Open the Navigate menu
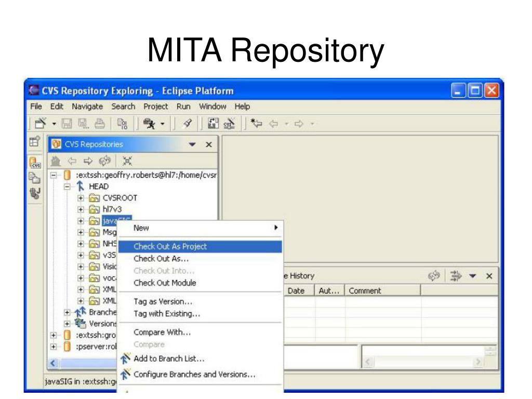Screen dimensions: 532x399 point(87,107)
